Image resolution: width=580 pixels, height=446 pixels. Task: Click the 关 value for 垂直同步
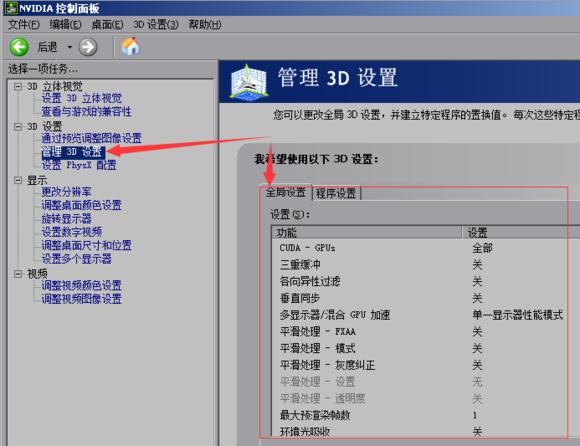click(477, 298)
